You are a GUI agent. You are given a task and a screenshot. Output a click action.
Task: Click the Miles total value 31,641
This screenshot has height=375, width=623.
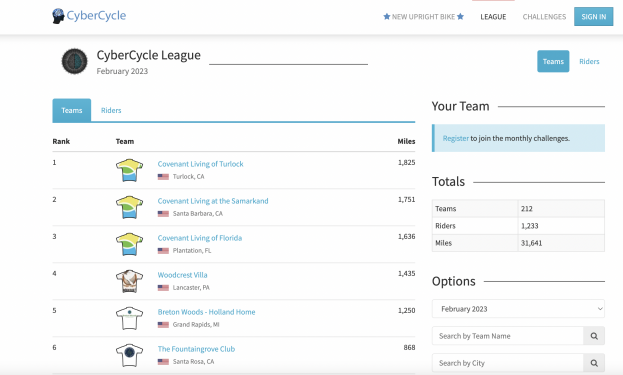(532, 243)
